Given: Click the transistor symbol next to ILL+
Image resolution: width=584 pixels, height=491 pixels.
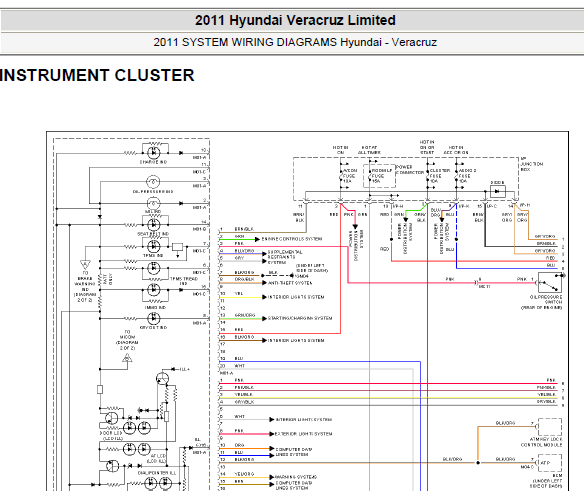Looking at the screenshot, I should [x=162, y=379].
